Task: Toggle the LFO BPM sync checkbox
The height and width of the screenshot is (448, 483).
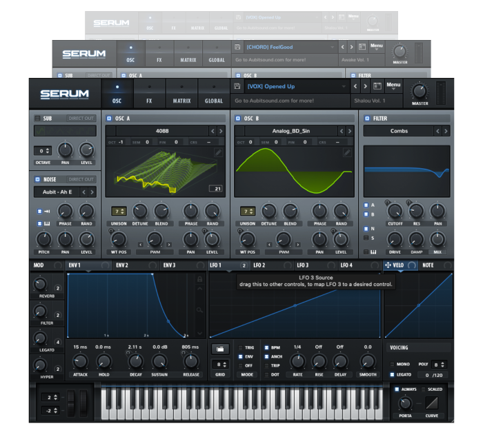Action: [267, 347]
